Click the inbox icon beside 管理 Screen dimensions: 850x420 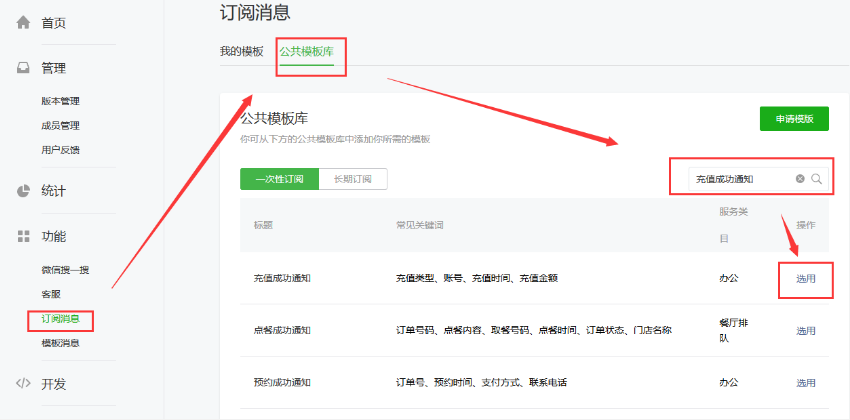click(x=23, y=68)
